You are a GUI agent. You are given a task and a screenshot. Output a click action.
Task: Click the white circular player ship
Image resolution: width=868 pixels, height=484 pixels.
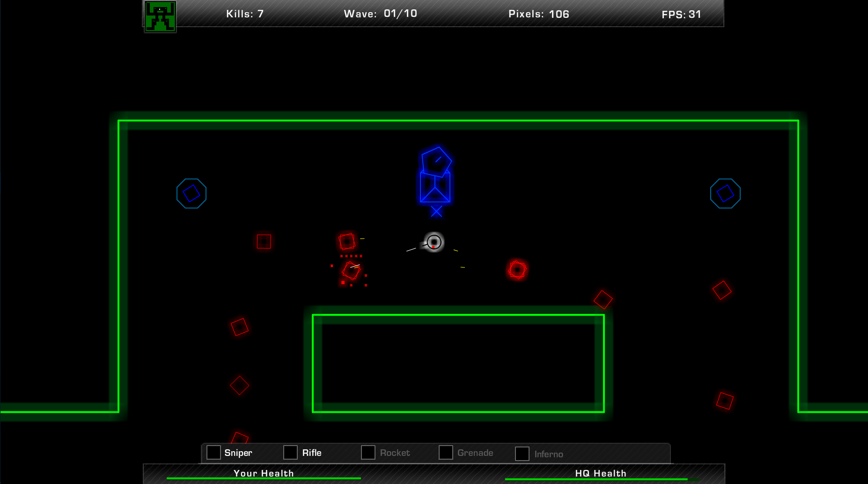(434, 242)
